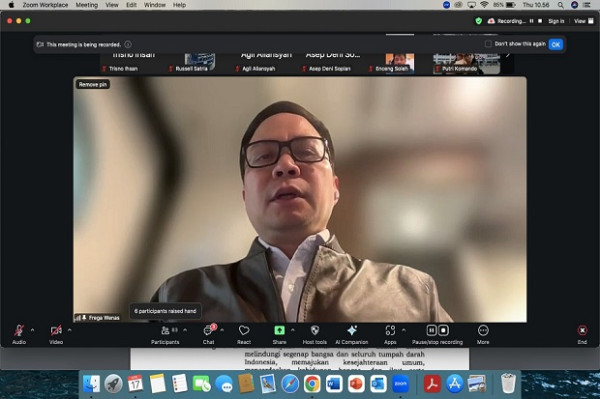Start screen sharing with the Share icon
This screenshot has height=399, width=600.
(279, 331)
